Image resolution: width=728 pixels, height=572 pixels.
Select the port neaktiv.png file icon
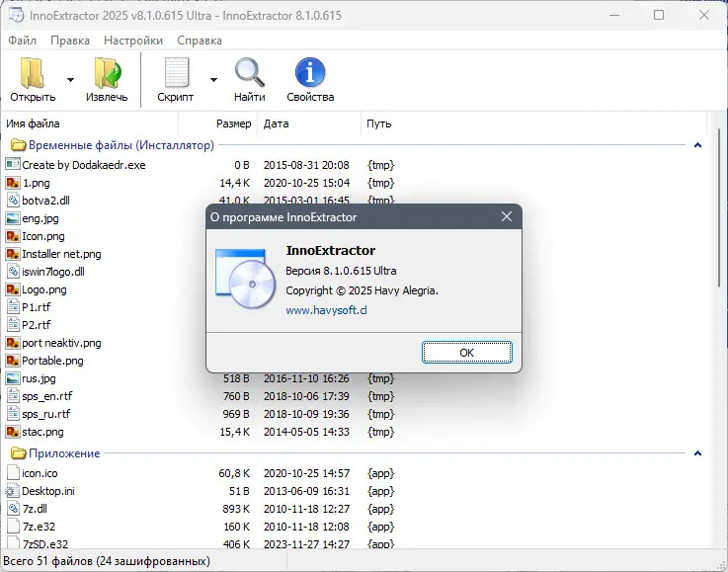(x=13, y=343)
